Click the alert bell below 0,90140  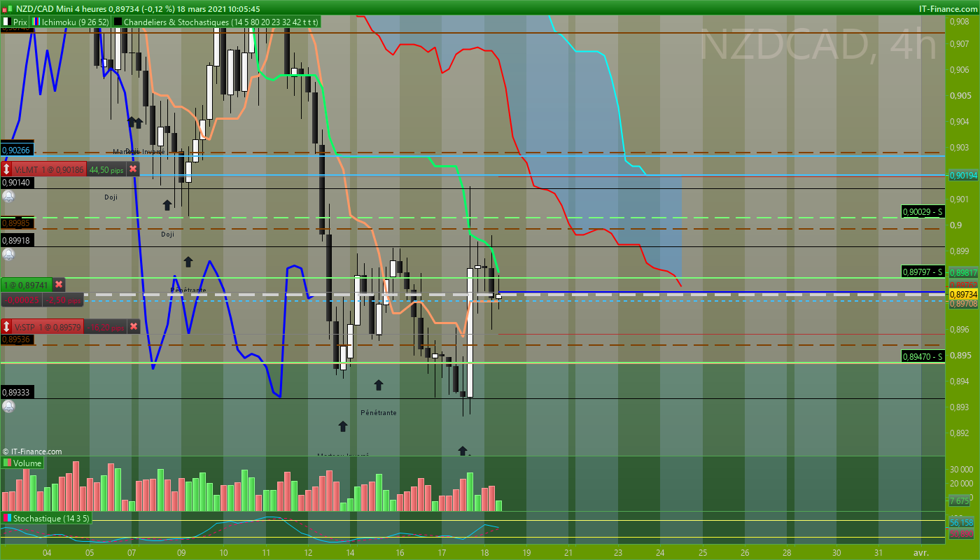pos(9,196)
